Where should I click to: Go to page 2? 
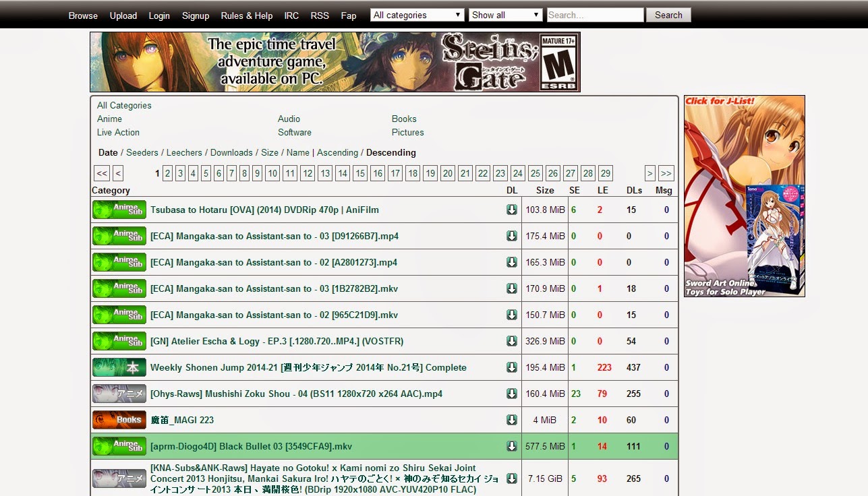(x=167, y=173)
